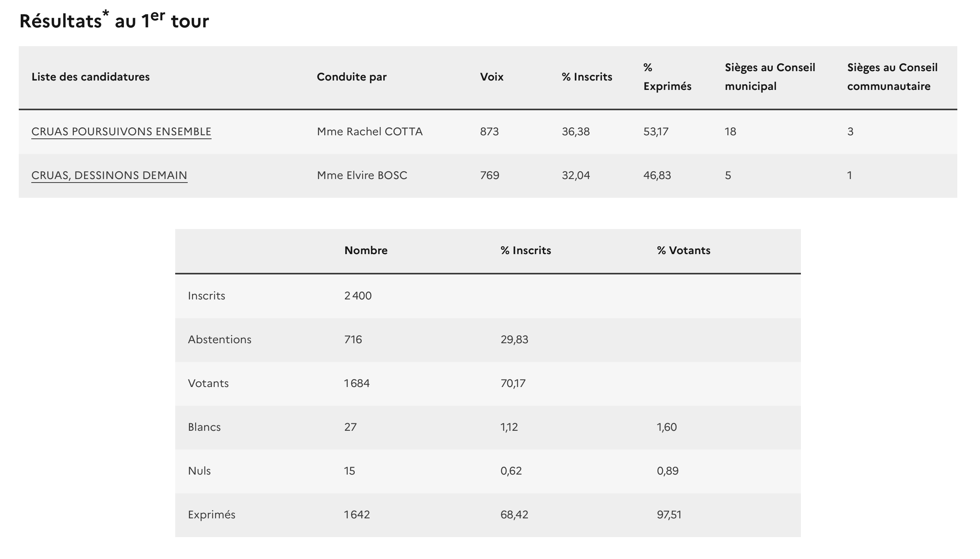Image resolution: width=980 pixels, height=559 pixels.
Task: Click the 'Inscrits' row label
Action: [x=206, y=296]
